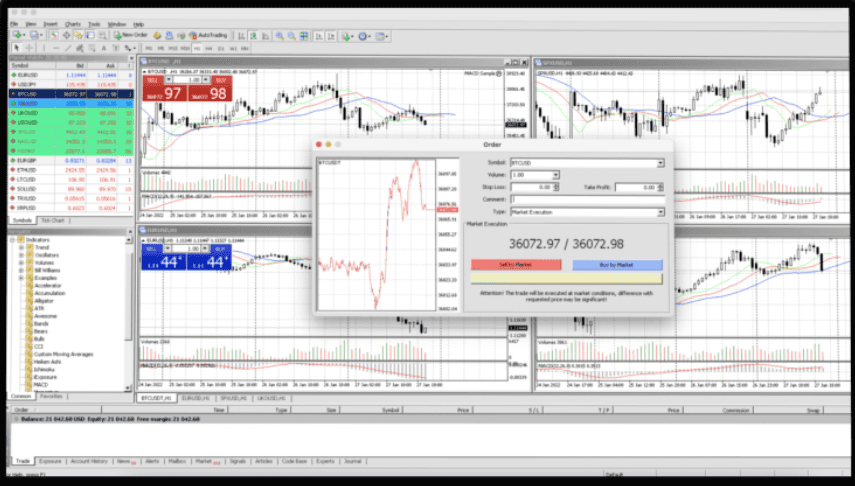Image resolution: width=855 pixels, height=486 pixels.
Task: Switch chart to candlesticks icon
Action: (254, 36)
